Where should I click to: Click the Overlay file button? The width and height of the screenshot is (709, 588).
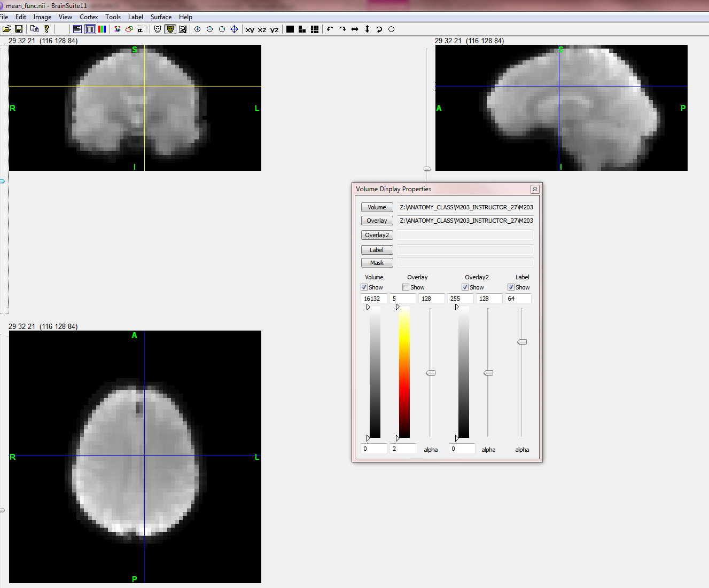coord(377,221)
